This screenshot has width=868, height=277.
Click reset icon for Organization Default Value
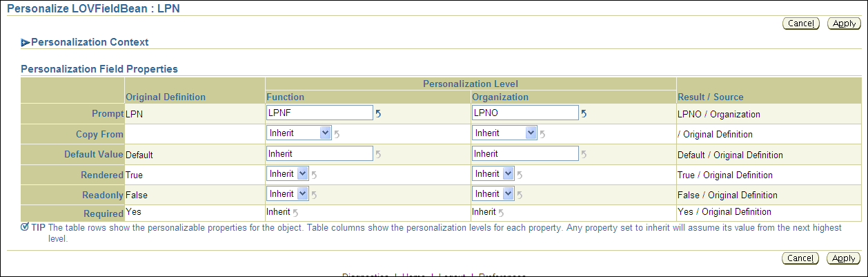[584, 155]
